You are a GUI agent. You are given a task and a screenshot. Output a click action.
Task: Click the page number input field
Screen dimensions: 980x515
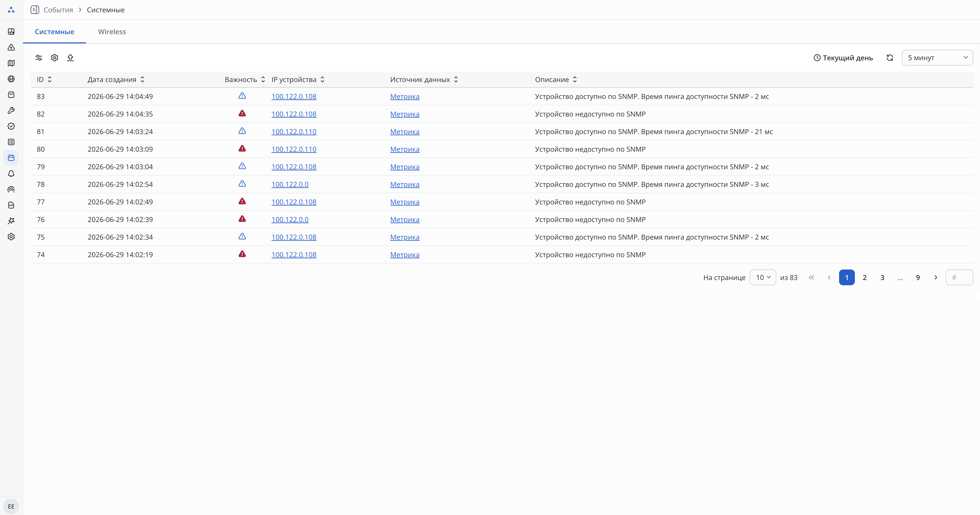959,277
